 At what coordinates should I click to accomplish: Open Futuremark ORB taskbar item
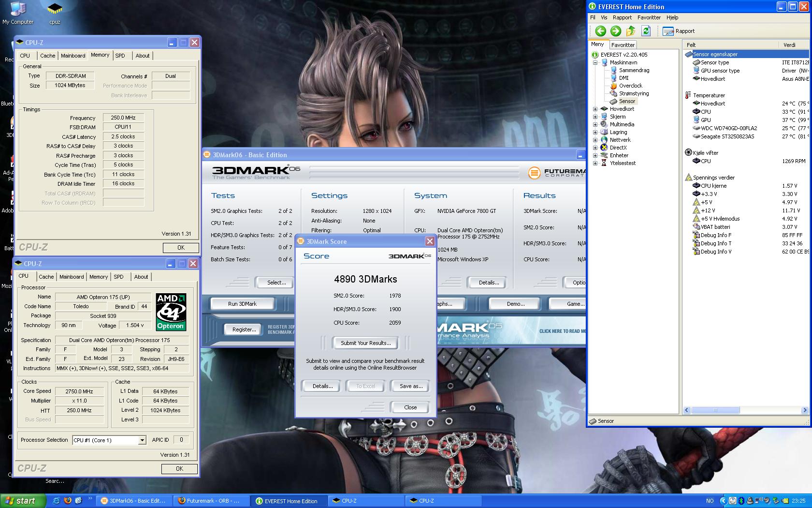(x=211, y=501)
